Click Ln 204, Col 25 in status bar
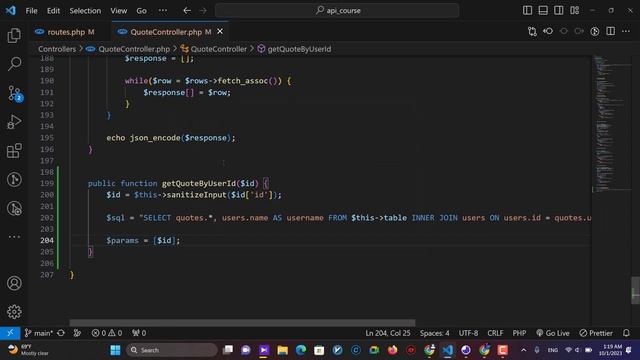This screenshot has width=640, height=360. [x=388, y=333]
